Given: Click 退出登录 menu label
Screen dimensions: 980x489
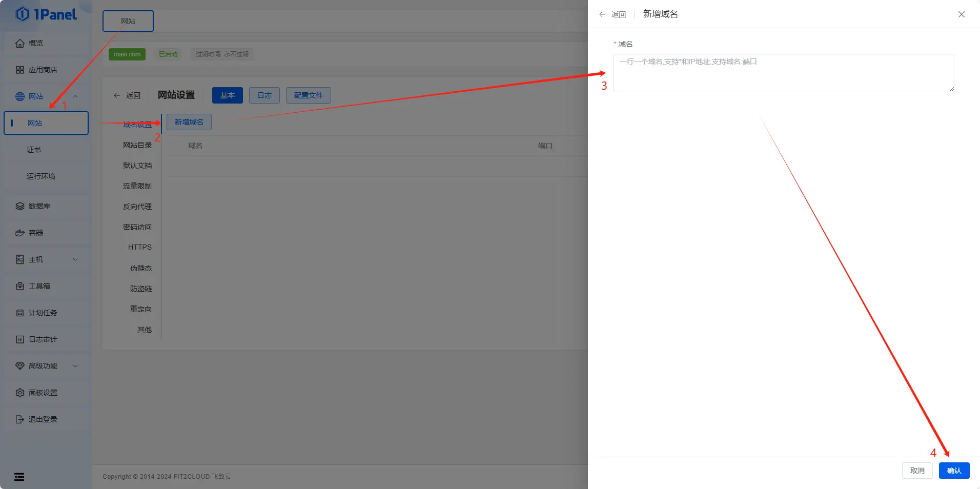Looking at the screenshot, I should [x=43, y=419].
